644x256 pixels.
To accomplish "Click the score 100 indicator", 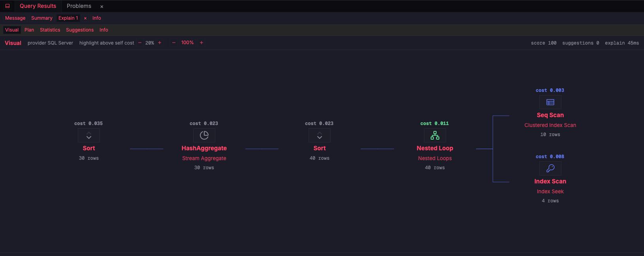I will pos(544,43).
